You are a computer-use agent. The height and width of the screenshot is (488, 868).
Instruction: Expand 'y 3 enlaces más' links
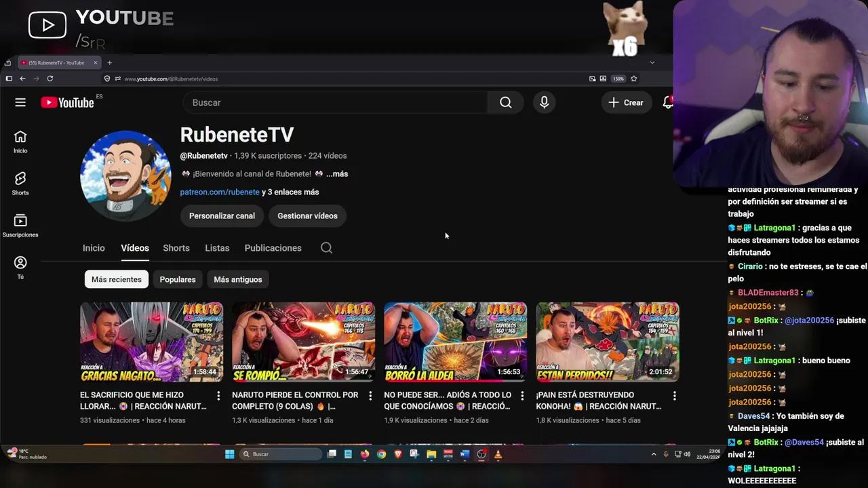pos(290,192)
